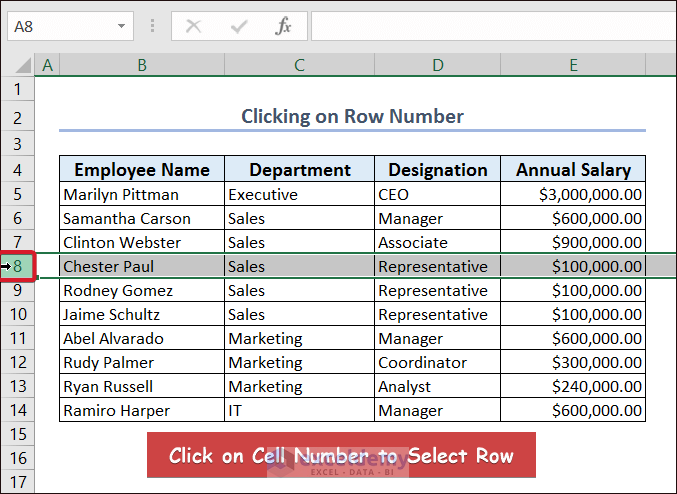The height and width of the screenshot is (494, 677).
Task: Click the Cancel (X) formula bar icon
Action: point(194,27)
